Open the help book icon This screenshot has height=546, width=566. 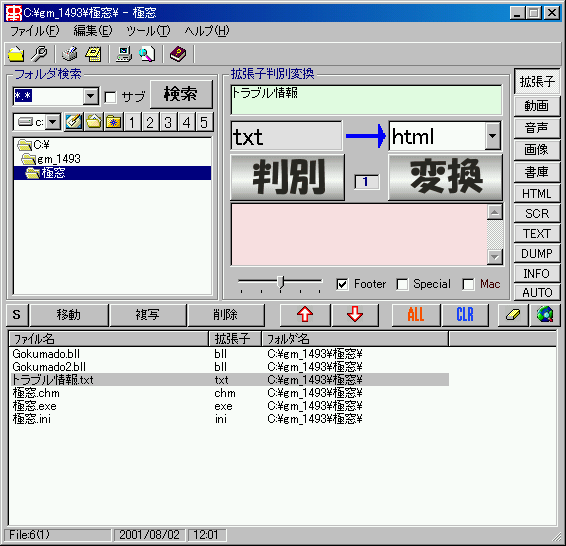pyautogui.click(x=178, y=54)
